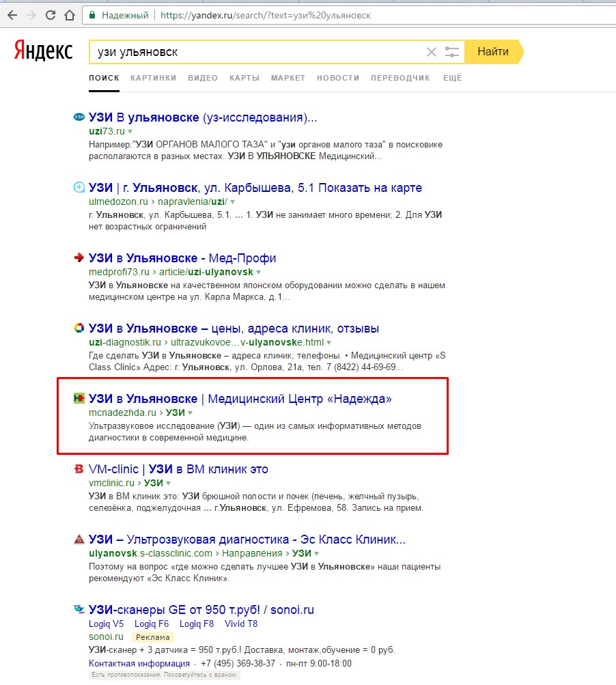
Task: Click s-classclinic triangle favicon
Action: point(79,539)
